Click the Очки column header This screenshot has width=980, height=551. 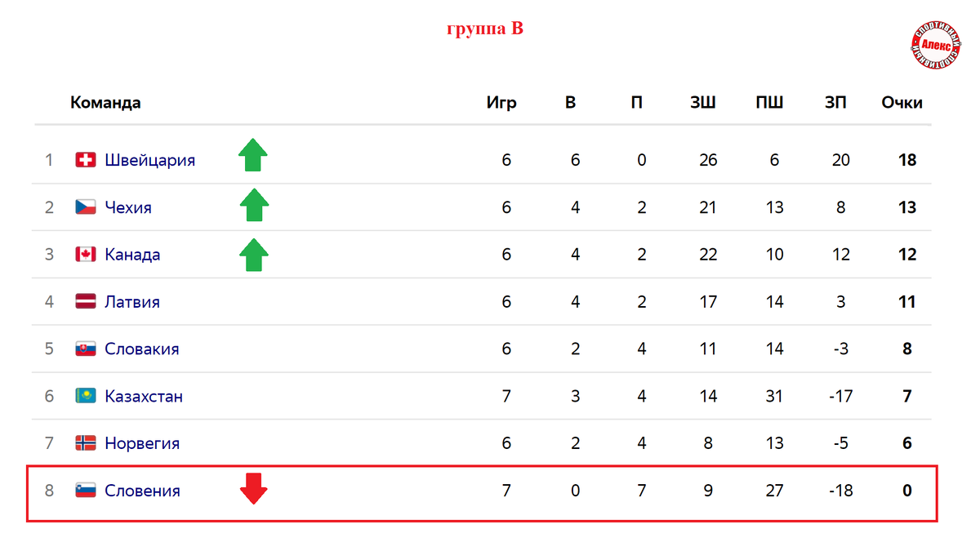(902, 103)
